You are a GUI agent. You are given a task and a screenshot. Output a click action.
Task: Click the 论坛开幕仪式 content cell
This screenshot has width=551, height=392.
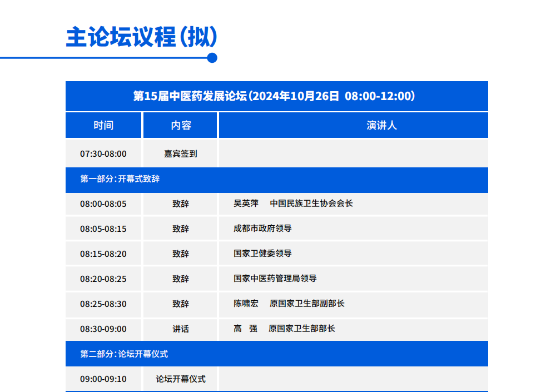point(180,379)
